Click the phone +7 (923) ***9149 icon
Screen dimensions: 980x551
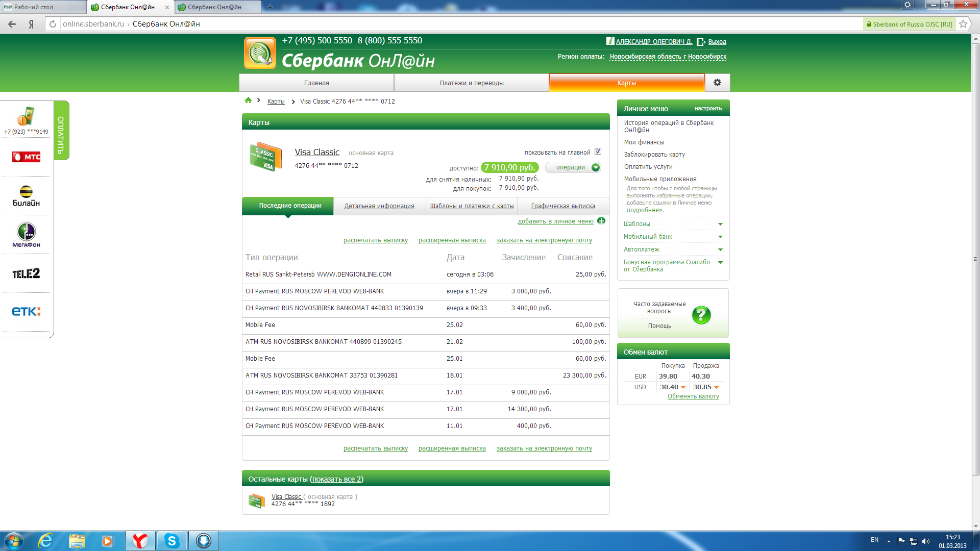pos(26,116)
